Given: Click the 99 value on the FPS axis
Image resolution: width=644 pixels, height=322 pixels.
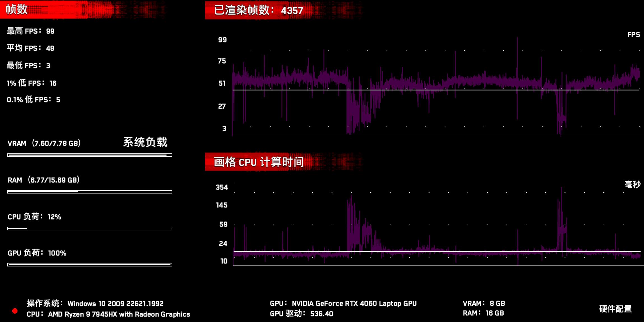Looking at the screenshot, I should [x=222, y=40].
